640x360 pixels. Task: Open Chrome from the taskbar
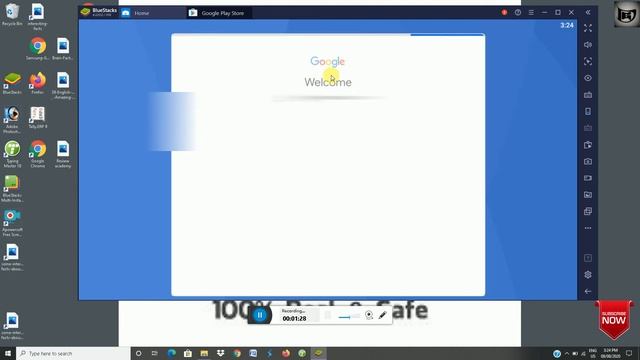click(237, 353)
